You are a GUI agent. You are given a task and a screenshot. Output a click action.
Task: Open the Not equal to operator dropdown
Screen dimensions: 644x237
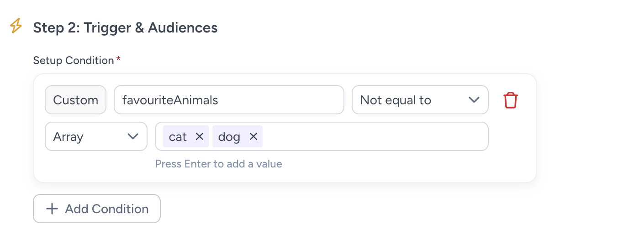point(420,100)
